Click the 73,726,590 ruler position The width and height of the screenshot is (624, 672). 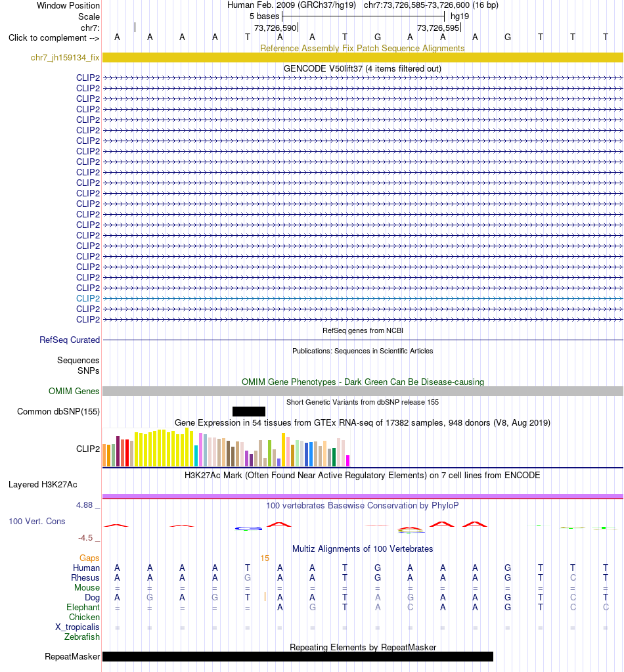(x=275, y=28)
